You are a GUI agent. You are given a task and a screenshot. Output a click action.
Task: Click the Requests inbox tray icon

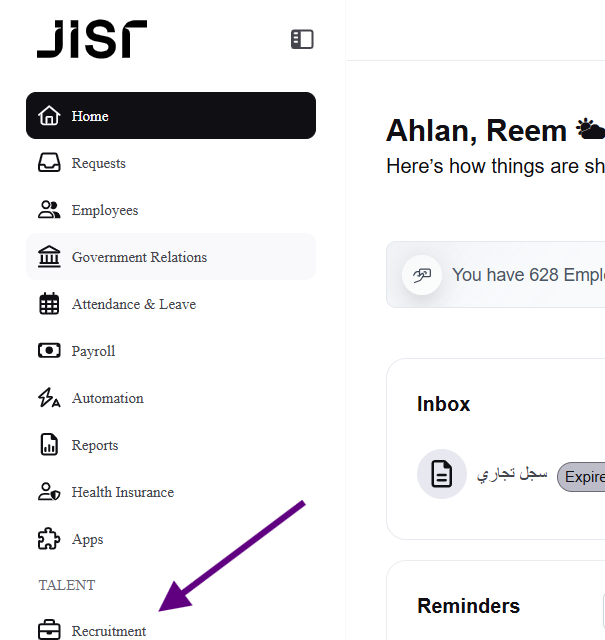49,163
